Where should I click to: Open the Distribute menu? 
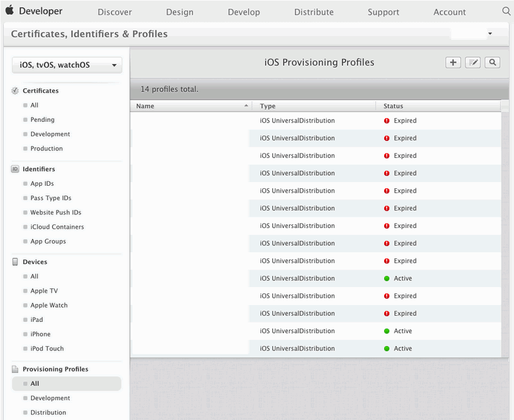point(314,12)
